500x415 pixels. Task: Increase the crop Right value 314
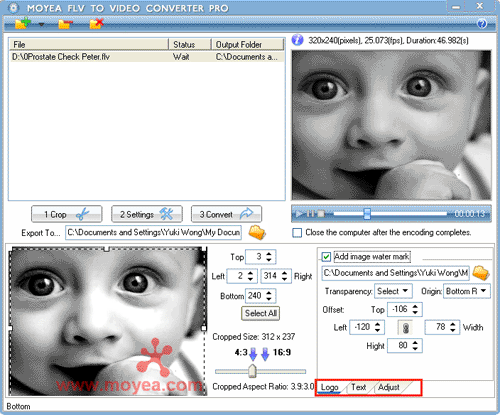pos(284,273)
